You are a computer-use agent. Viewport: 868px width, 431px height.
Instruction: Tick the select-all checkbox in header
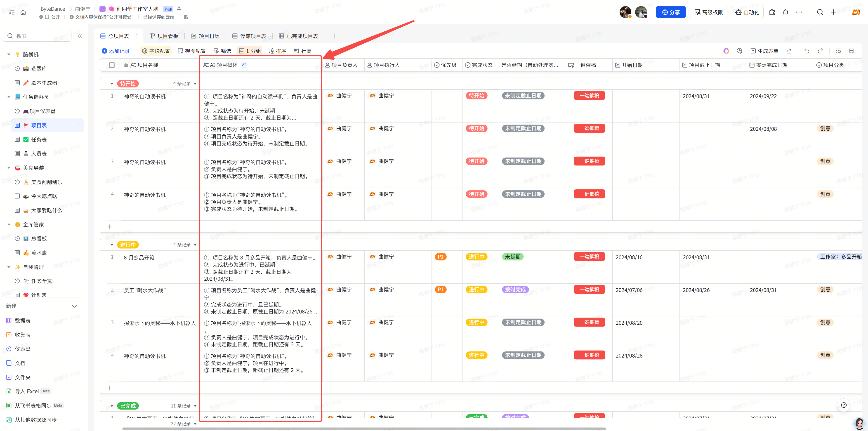click(112, 65)
